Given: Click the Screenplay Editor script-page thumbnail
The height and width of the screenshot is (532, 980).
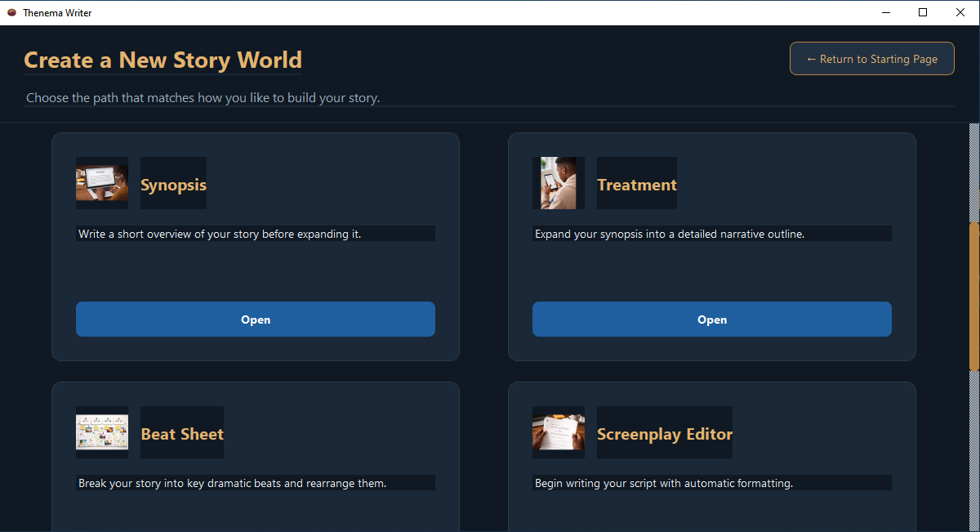Looking at the screenshot, I should point(559,432).
